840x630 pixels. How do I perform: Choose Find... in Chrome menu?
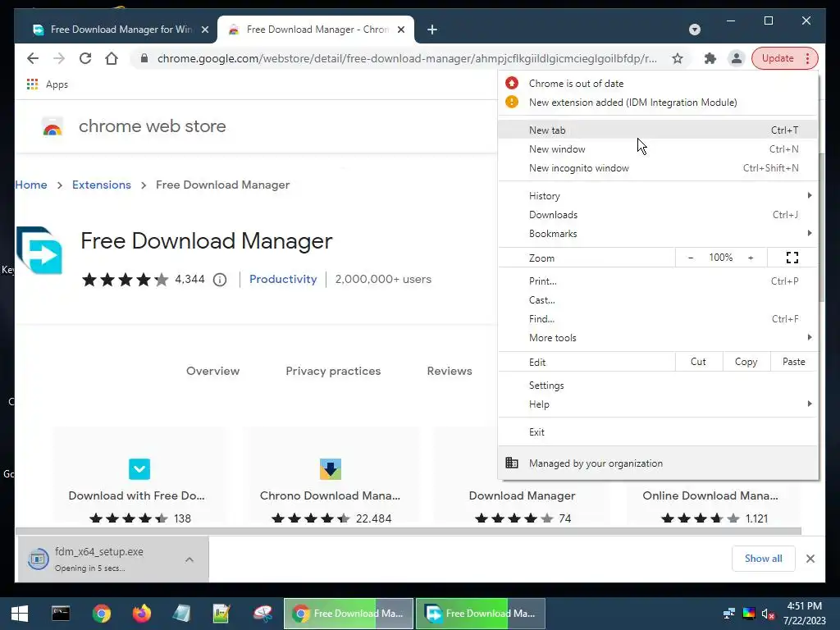pyautogui.click(x=657, y=319)
